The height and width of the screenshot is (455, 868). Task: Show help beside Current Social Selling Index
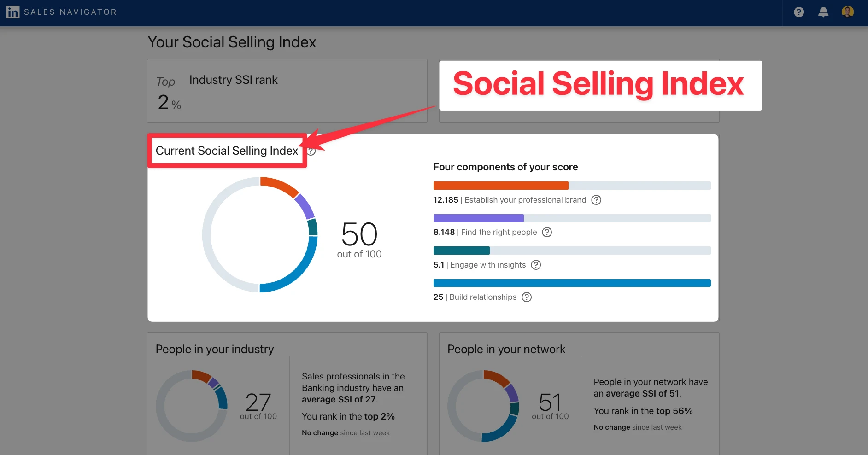coord(311,151)
